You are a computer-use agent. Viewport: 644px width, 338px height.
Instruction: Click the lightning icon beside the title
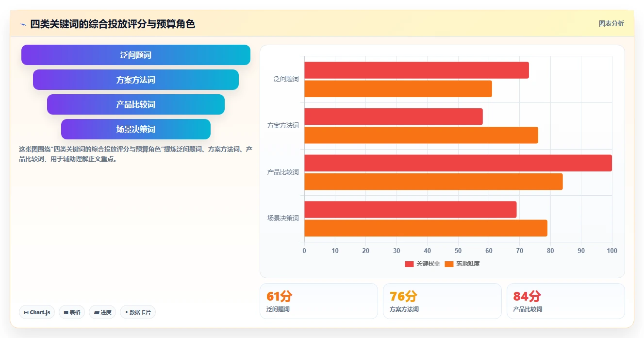point(23,24)
